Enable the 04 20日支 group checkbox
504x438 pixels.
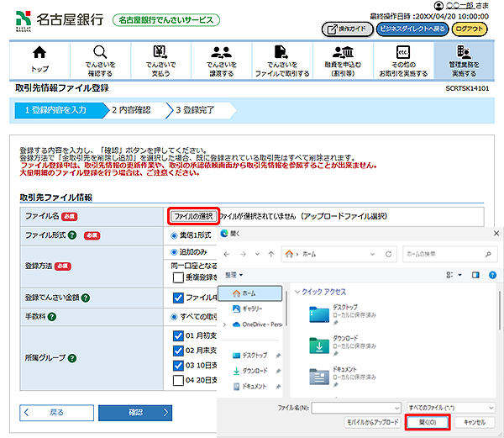178,379
